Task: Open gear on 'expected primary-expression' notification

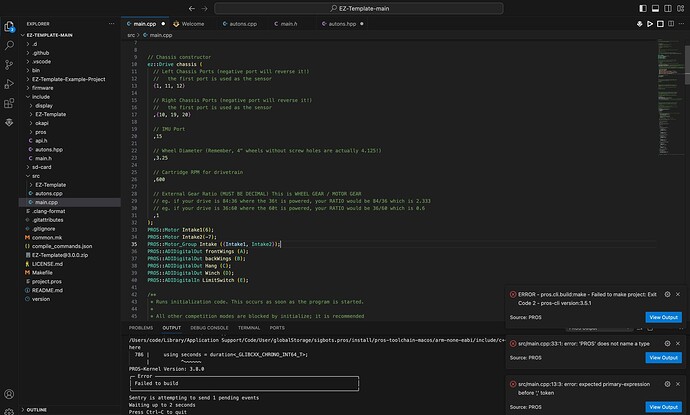Action: pyautogui.click(x=667, y=384)
